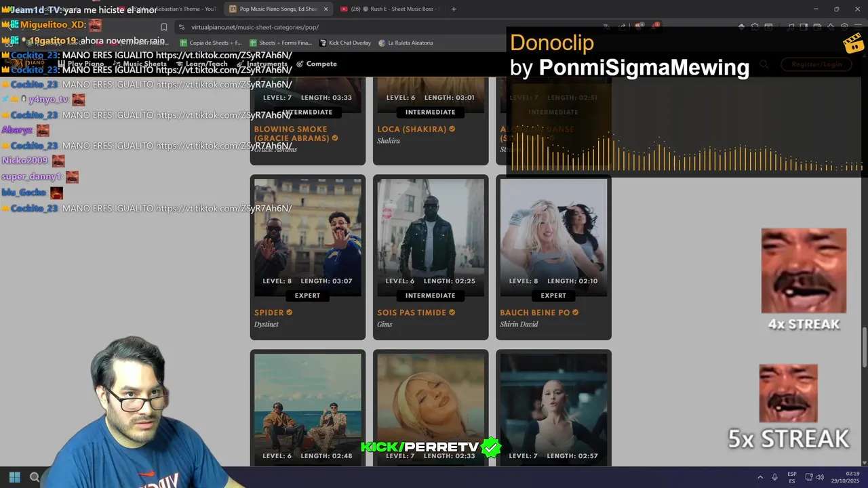Click verified badge next to Bauch Beine Po

576,312
